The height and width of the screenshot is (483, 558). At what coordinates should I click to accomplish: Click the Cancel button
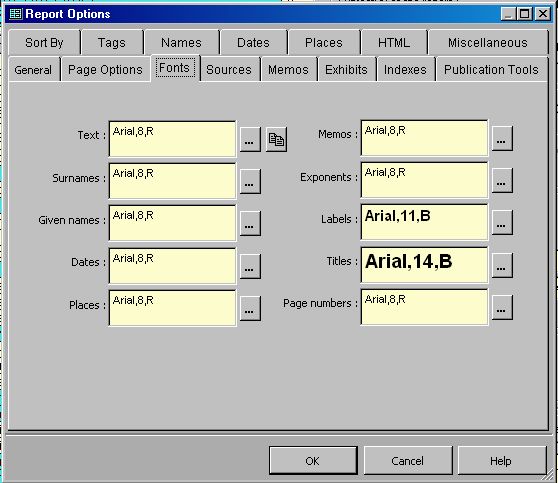(407, 461)
